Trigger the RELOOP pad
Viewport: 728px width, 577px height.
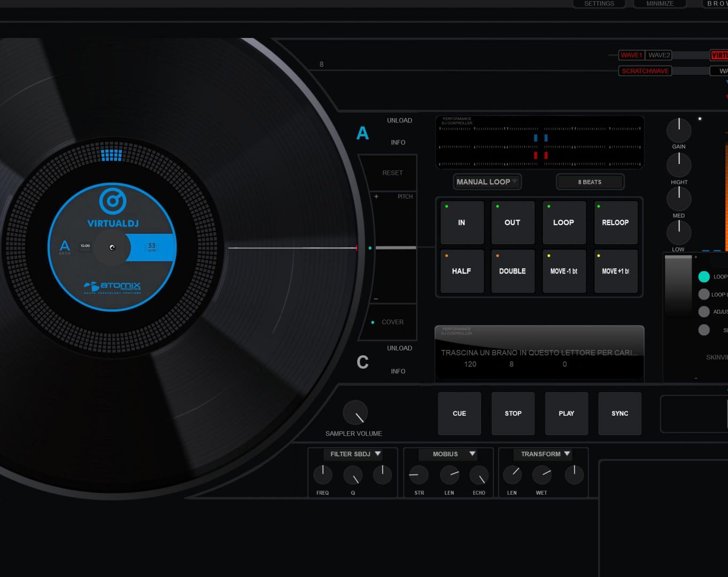[616, 222]
